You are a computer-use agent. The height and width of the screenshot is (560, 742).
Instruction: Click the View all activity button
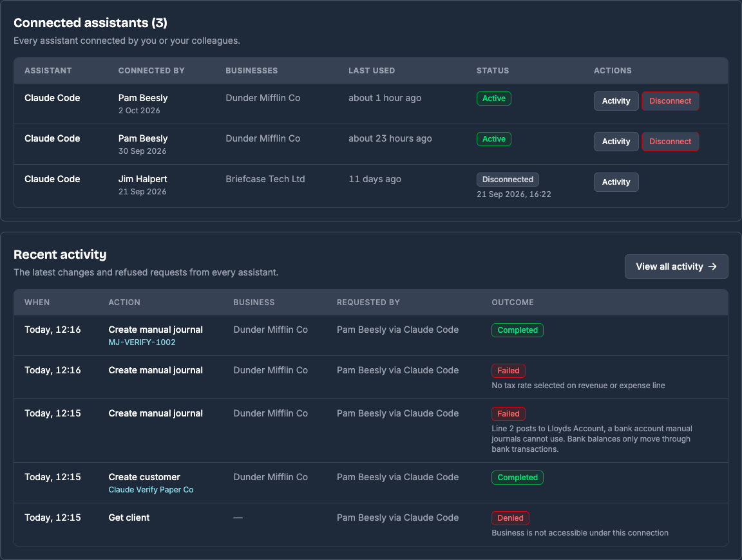click(676, 266)
